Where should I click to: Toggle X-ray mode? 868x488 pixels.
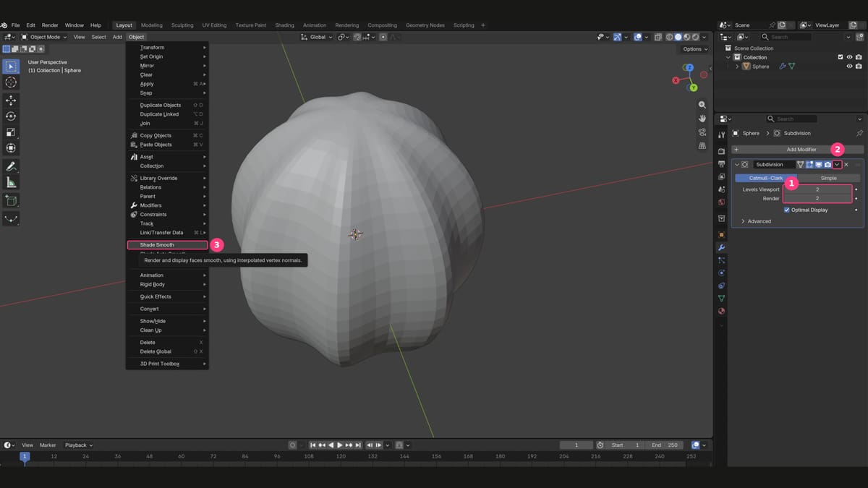point(658,37)
